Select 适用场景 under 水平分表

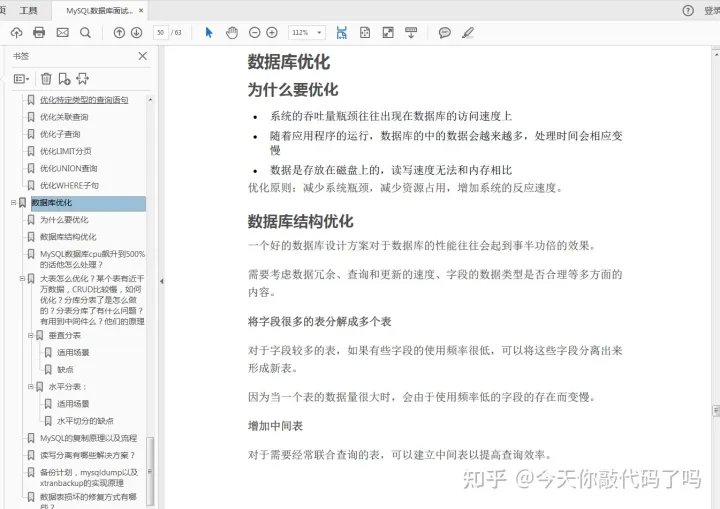[x=73, y=404]
